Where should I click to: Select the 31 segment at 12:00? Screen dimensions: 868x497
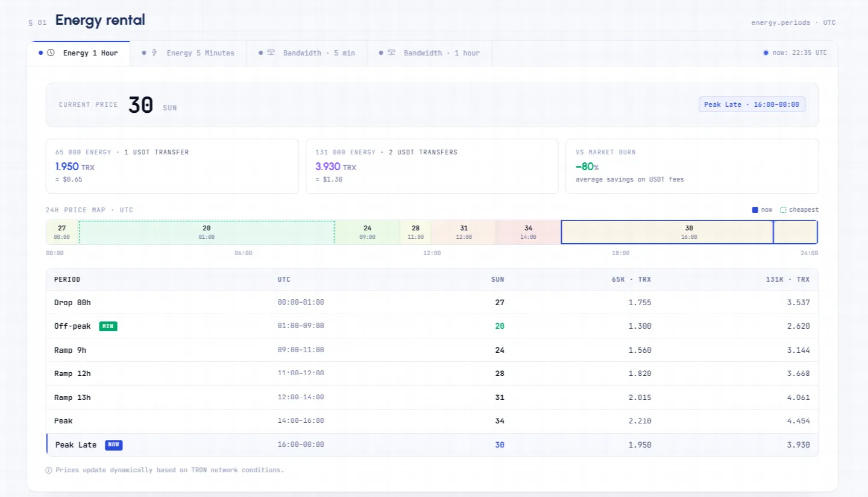click(x=464, y=232)
